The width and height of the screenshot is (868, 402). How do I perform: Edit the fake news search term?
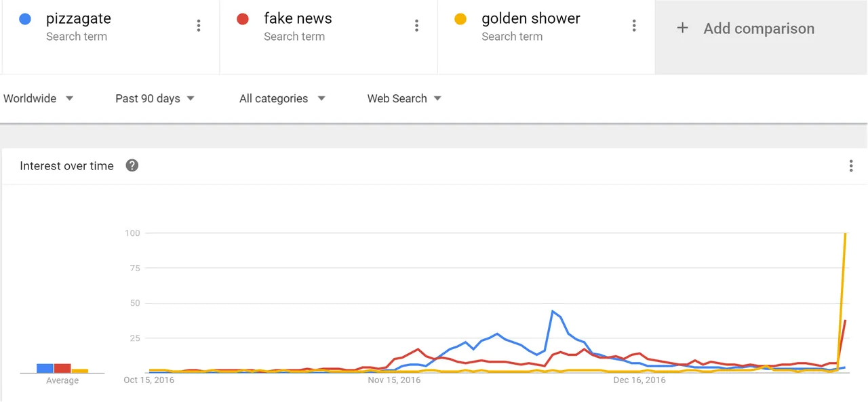tap(298, 19)
